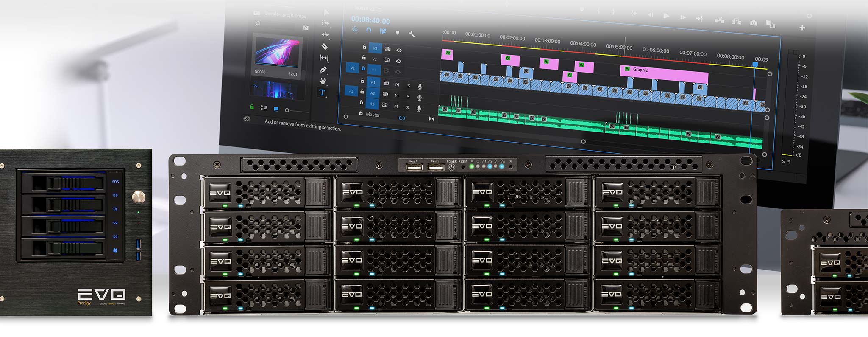868x337 pixels.
Task: Click the blue timeline playhead
Action: (x=755, y=65)
